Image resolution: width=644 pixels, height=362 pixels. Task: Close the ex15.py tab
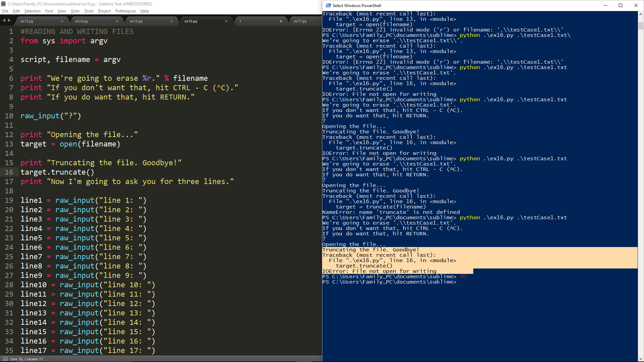tap(171, 21)
